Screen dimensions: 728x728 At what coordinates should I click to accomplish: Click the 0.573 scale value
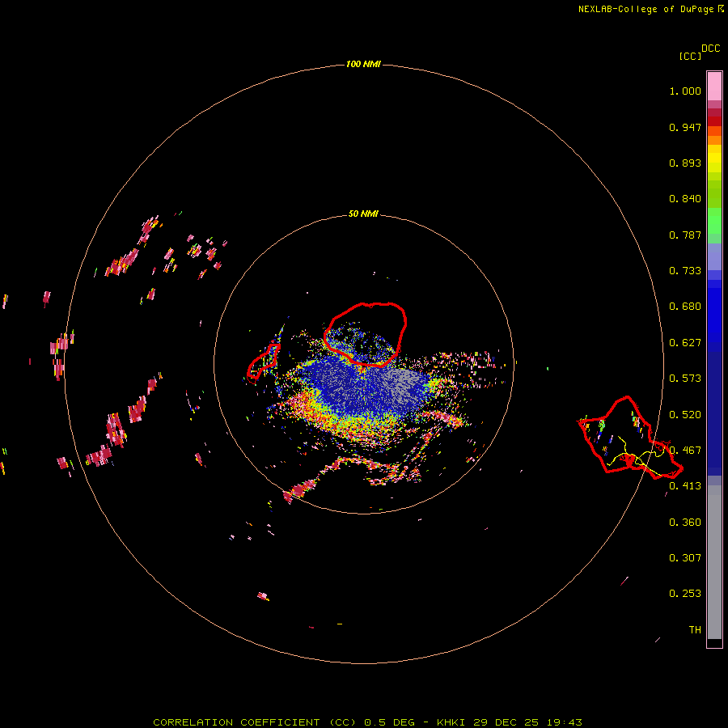click(x=685, y=379)
